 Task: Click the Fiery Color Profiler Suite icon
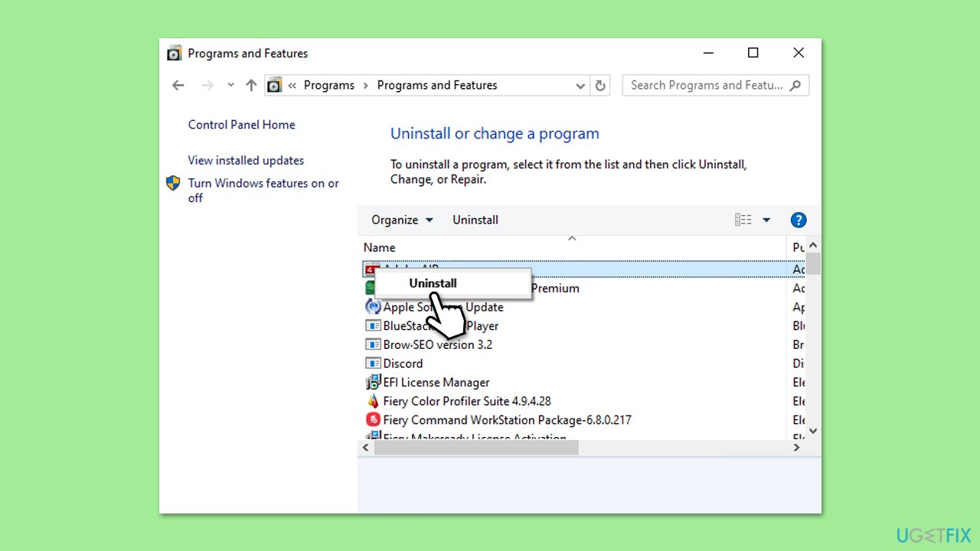373,401
